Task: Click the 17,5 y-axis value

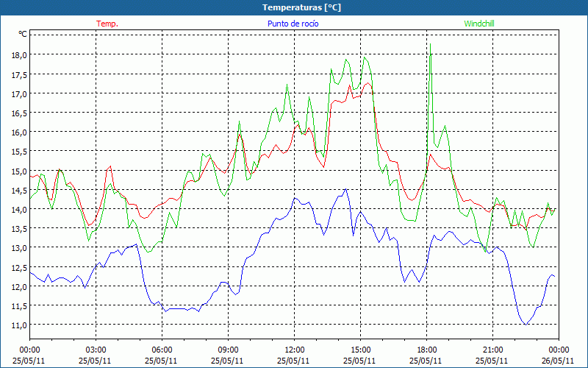Action: pos(20,74)
